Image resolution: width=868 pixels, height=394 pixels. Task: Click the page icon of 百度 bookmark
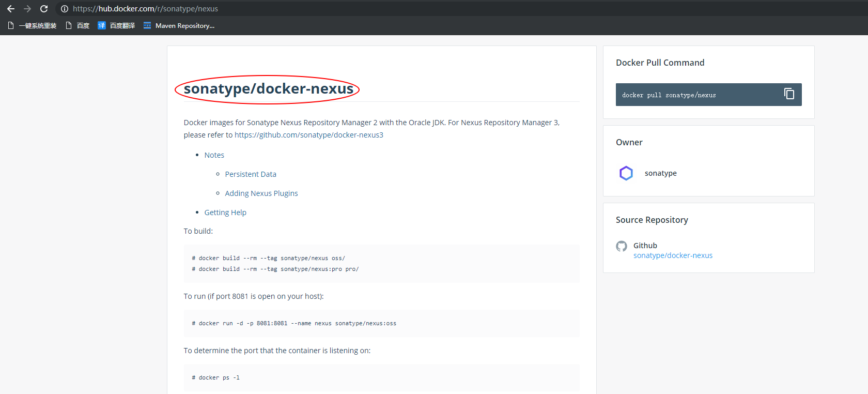coord(69,25)
